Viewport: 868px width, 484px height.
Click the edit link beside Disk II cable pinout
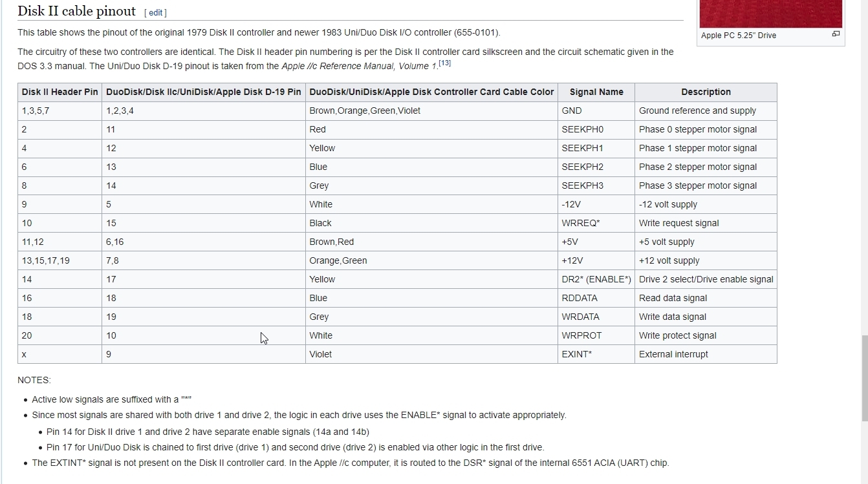click(155, 13)
